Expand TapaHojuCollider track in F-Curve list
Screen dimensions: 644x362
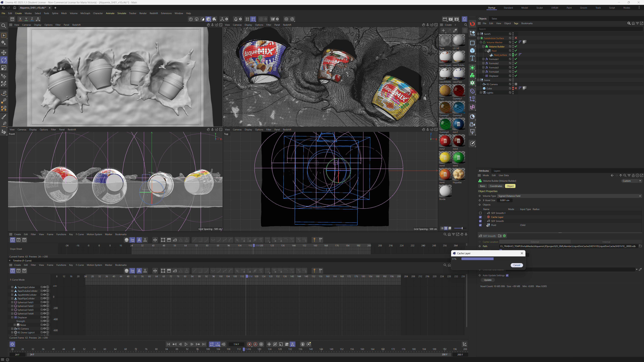click(12, 287)
